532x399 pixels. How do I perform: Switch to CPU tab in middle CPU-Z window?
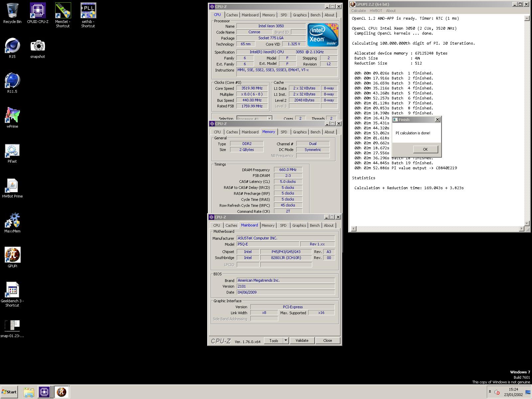[217, 132]
